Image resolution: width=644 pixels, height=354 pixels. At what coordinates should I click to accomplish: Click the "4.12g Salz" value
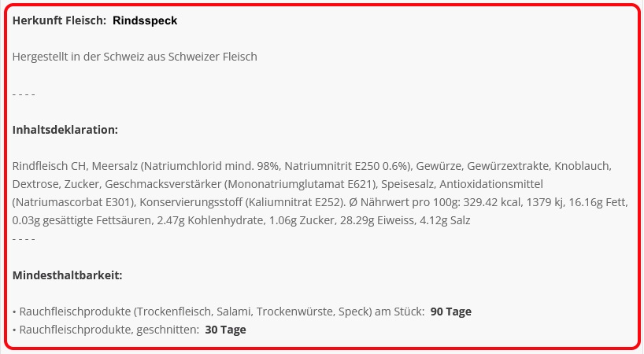coord(445,220)
